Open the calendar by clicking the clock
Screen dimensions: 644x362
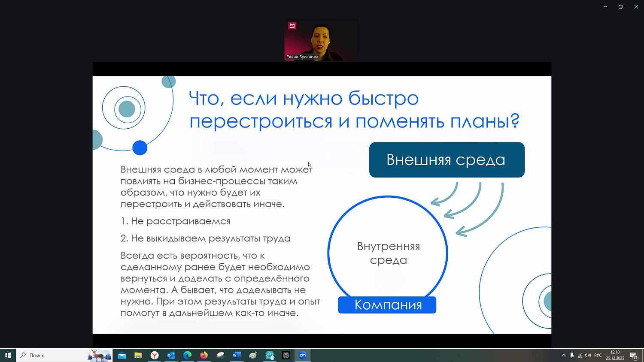click(x=615, y=355)
